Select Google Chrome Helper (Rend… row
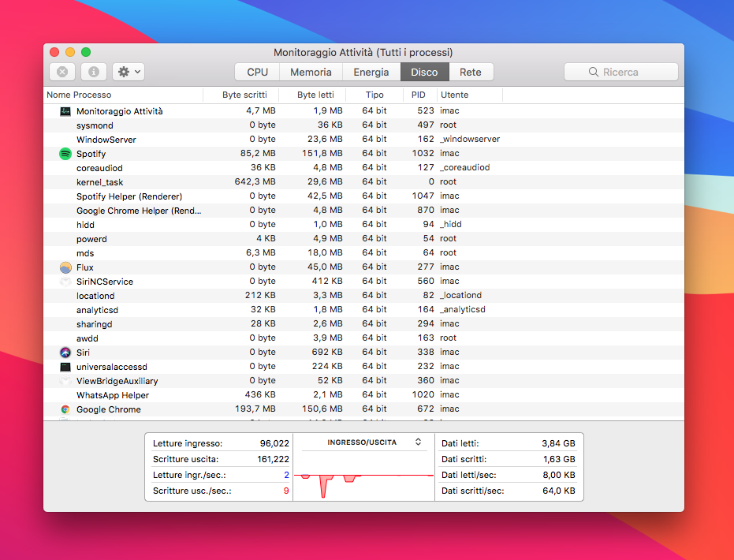 click(363, 211)
